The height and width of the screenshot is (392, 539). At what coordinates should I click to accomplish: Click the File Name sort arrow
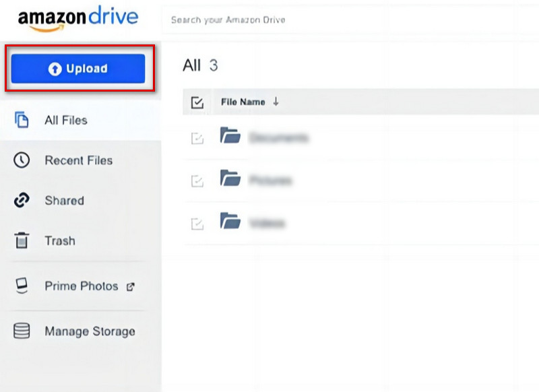pyautogui.click(x=276, y=102)
